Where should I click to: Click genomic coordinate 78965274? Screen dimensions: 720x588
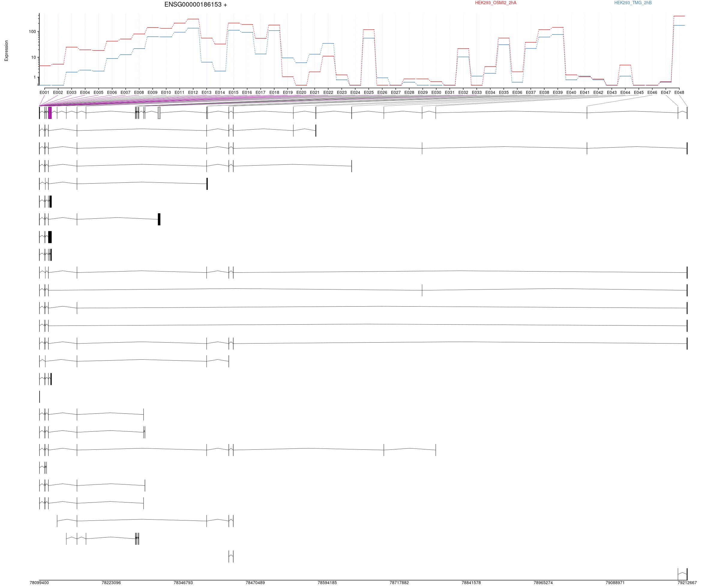[x=543, y=583]
